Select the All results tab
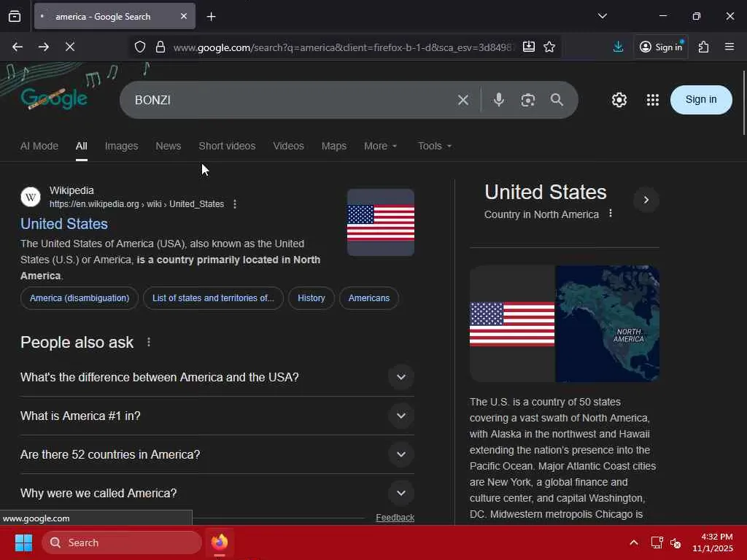This screenshot has height=560, width=747. 82,146
